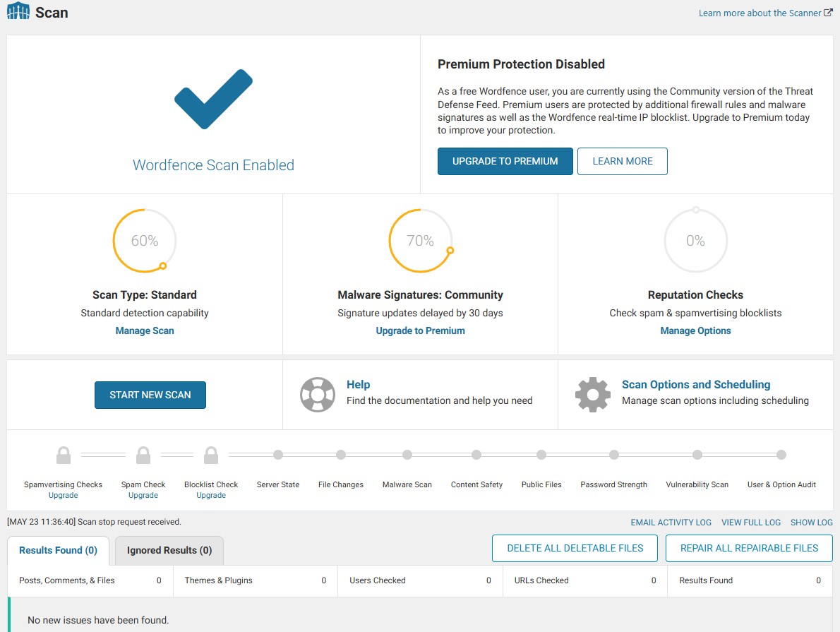This screenshot has width=840, height=632.
Task: Click the Spamvertising Checks padlock icon
Action: coord(64,455)
